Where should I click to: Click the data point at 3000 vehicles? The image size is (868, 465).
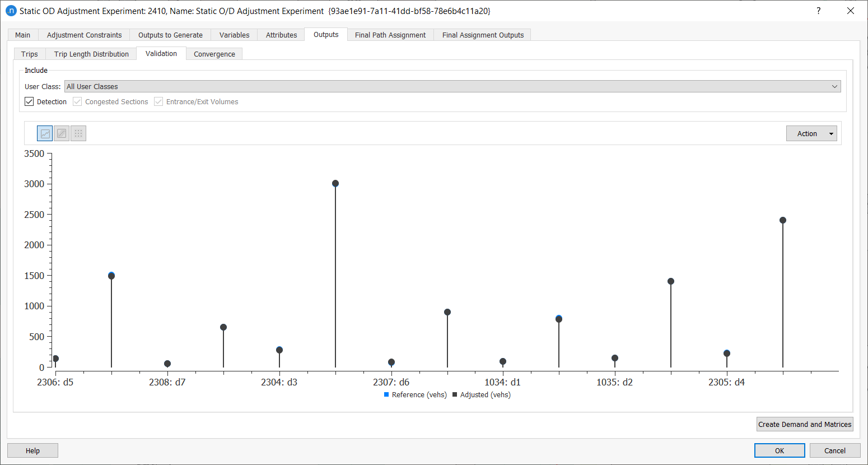pos(335,184)
